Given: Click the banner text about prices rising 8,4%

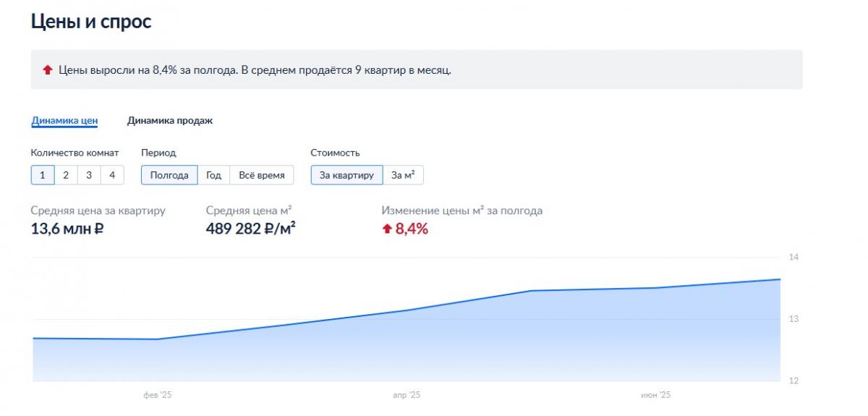Looking at the screenshot, I should tap(255, 70).
